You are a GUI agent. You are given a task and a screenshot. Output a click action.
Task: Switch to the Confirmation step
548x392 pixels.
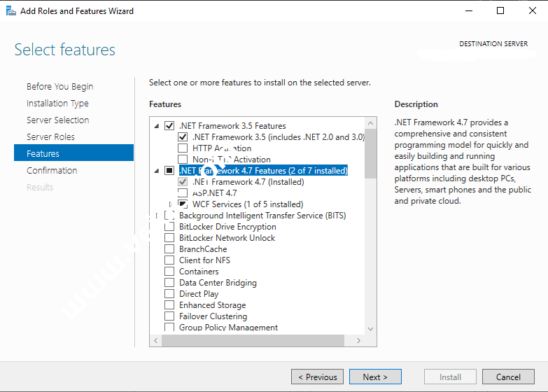pos(52,171)
